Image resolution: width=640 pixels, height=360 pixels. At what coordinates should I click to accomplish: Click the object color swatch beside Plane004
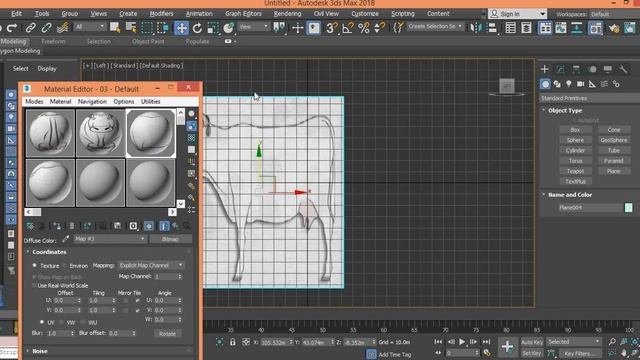[629, 207]
